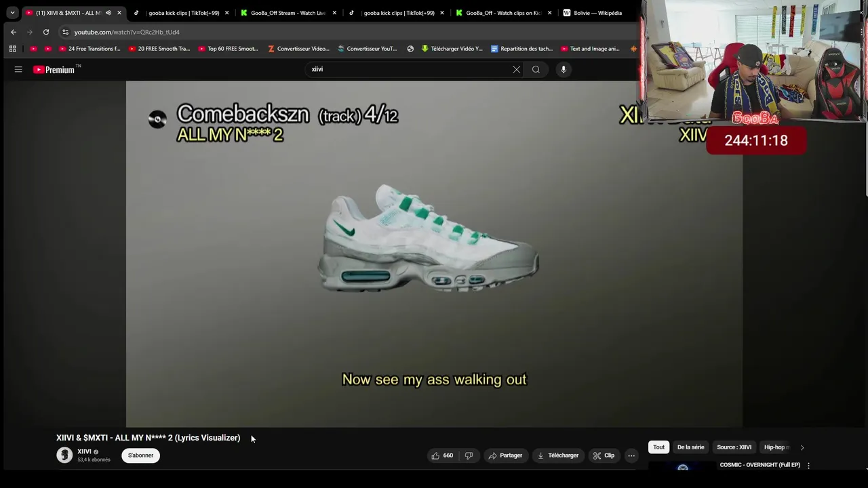Open 'Text and Image ani...' bookmark

tap(590, 49)
